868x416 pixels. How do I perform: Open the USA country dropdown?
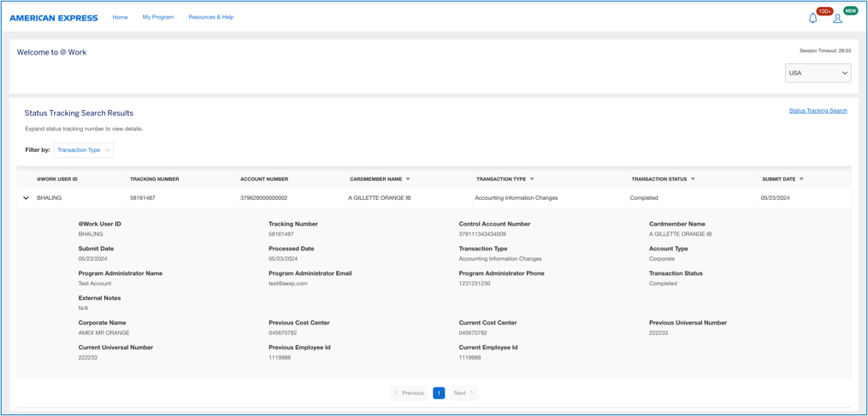(x=818, y=73)
